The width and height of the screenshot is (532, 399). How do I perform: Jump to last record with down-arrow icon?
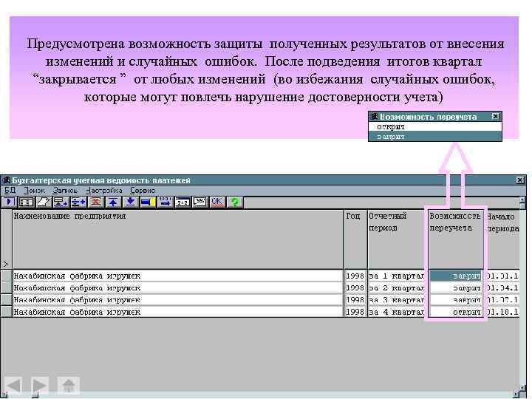(130, 202)
